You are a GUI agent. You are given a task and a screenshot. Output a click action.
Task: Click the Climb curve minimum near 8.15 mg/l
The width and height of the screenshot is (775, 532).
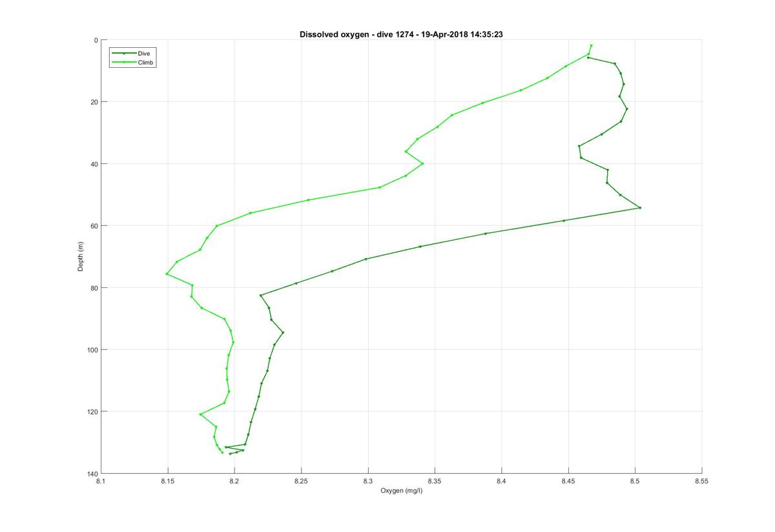pyautogui.click(x=167, y=274)
